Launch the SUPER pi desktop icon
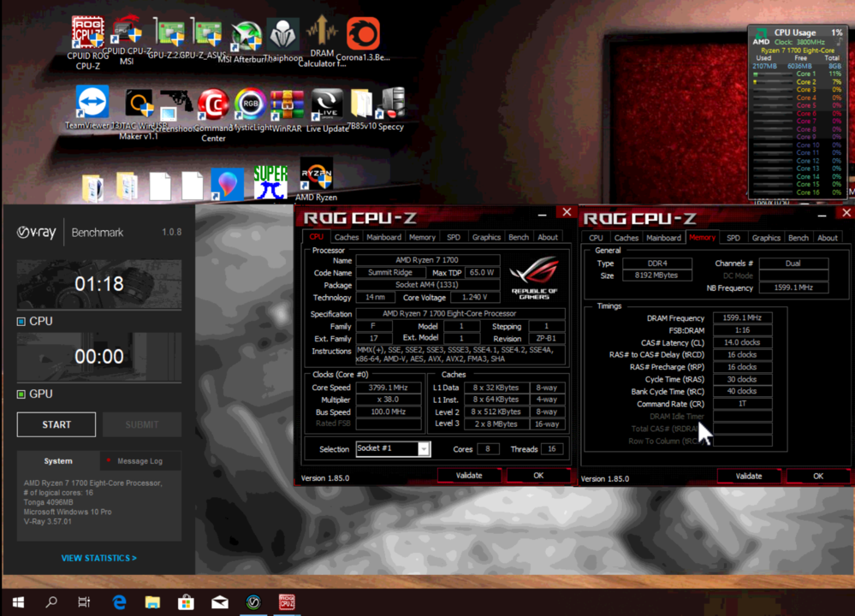 (x=270, y=182)
